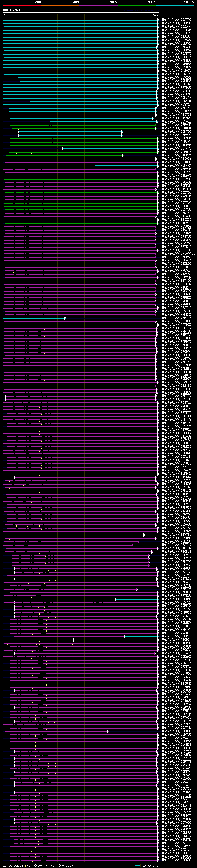Select label UniRef100_A9TEM8
Viewport: 197px width, 868px height.
[177, 91]
